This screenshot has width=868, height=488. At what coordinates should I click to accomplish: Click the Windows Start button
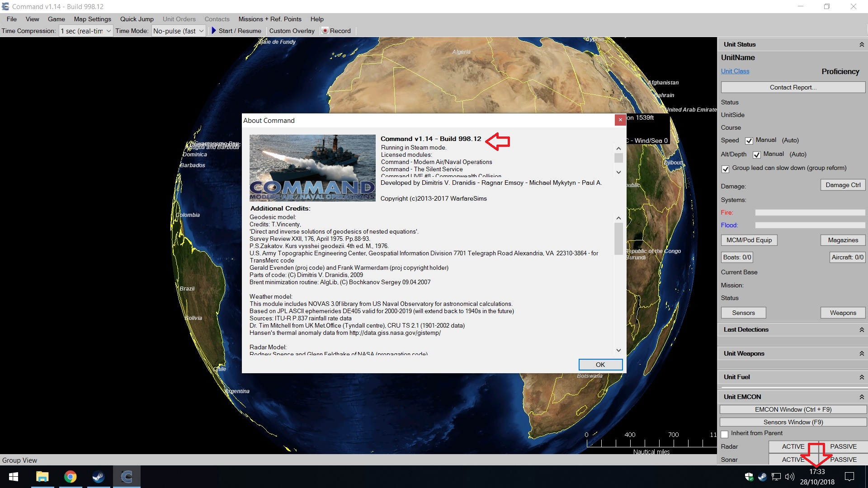tap(14, 477)
